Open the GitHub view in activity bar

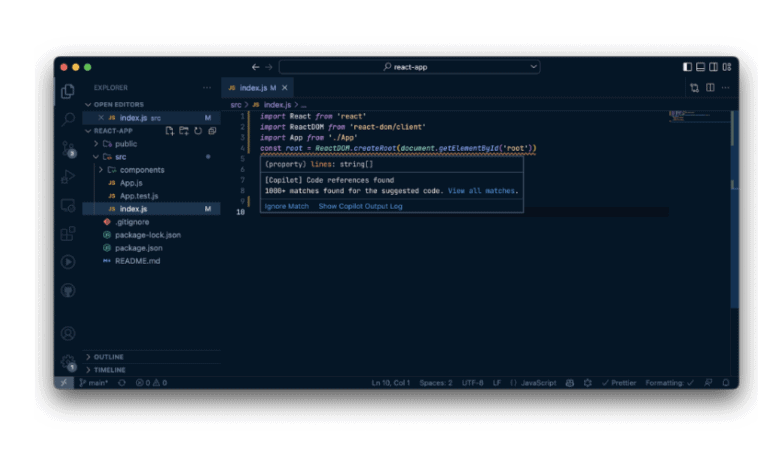pyautogui.click(x=68, y=290)
